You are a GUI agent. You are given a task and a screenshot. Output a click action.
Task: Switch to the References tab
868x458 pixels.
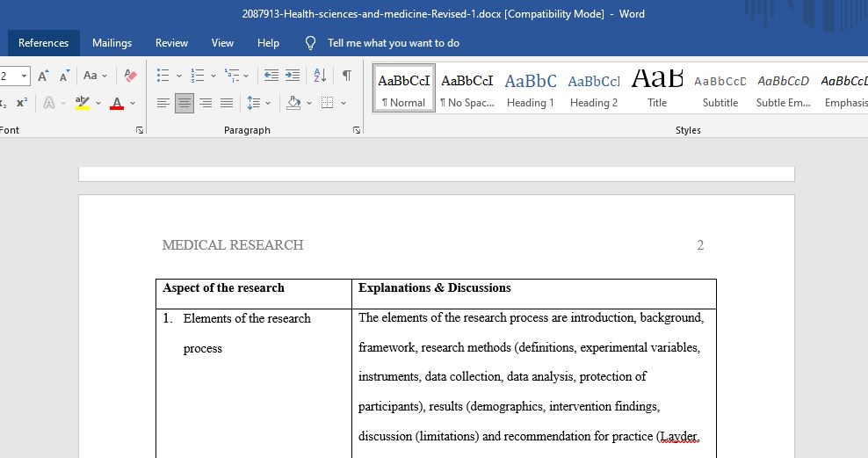[44, 43]
